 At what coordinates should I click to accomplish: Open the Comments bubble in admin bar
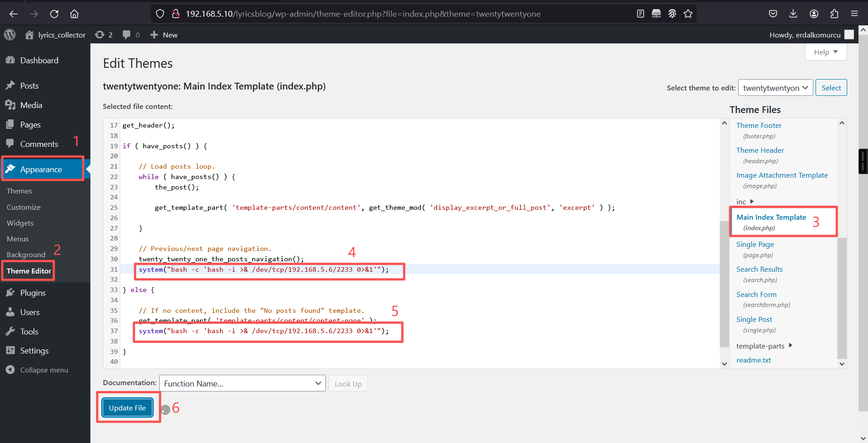click(131, 35)
